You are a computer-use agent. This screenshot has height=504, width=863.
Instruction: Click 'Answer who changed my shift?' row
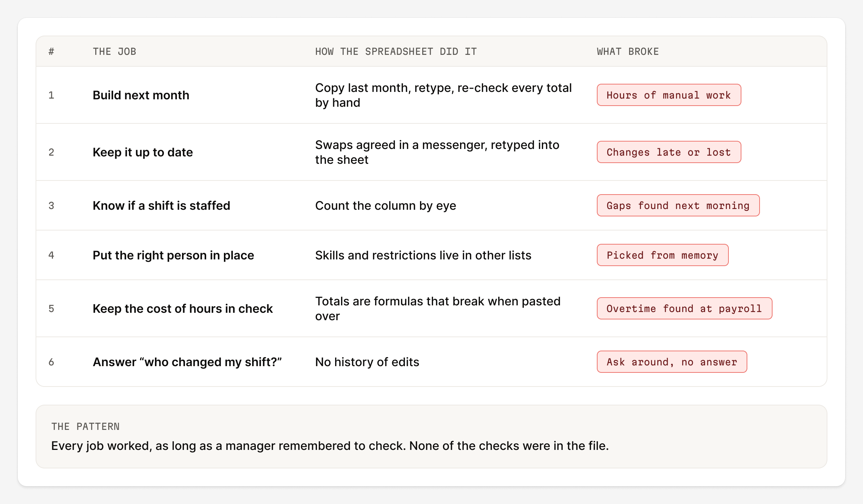[x=431, y=362]
